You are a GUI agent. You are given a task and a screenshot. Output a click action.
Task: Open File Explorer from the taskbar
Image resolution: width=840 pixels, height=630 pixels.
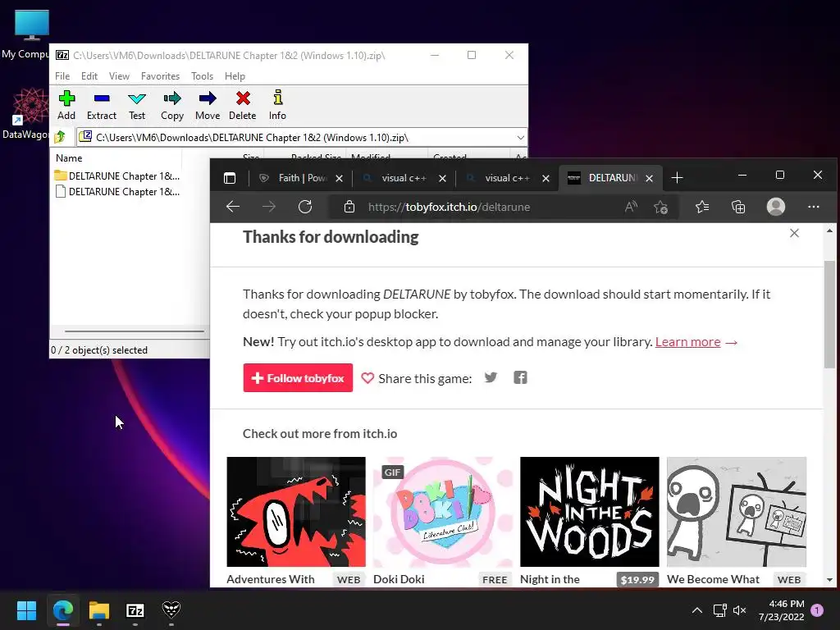[99, 610]
